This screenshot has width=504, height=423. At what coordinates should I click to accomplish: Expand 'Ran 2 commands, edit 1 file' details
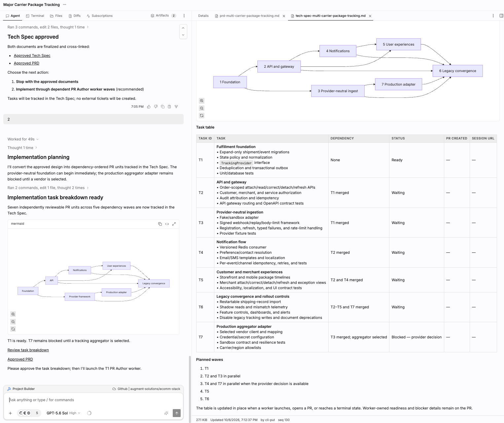click(48, 188)
